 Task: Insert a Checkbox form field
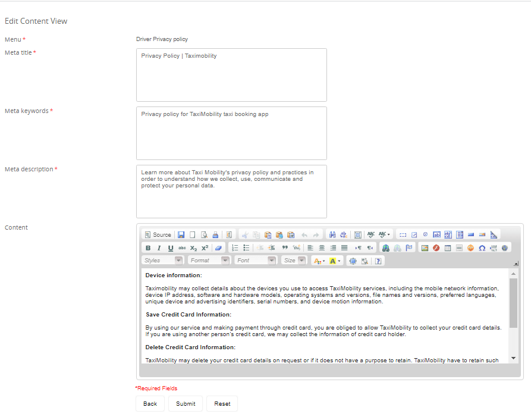[x=414, y=235]
